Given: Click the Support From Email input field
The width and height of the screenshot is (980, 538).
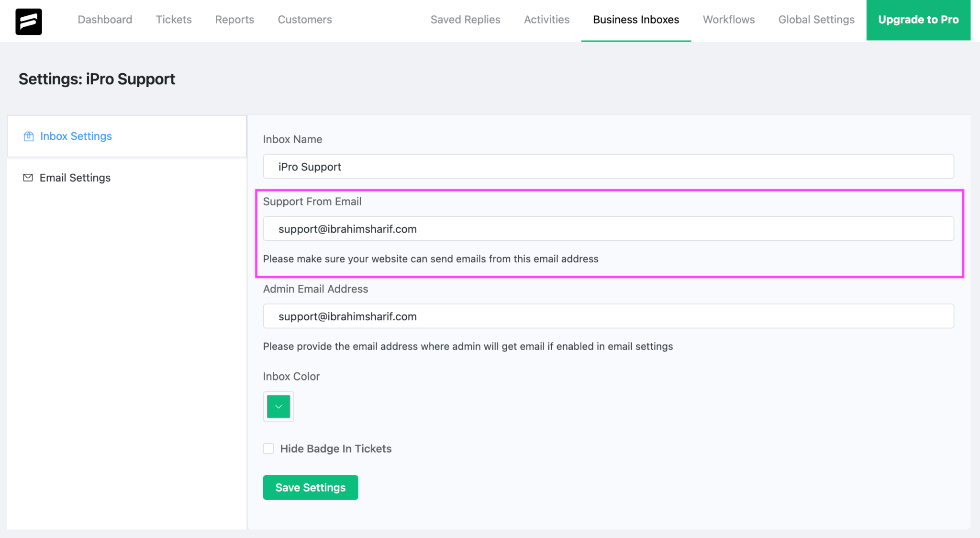Looking at the screenshot, I should point(608,228).
